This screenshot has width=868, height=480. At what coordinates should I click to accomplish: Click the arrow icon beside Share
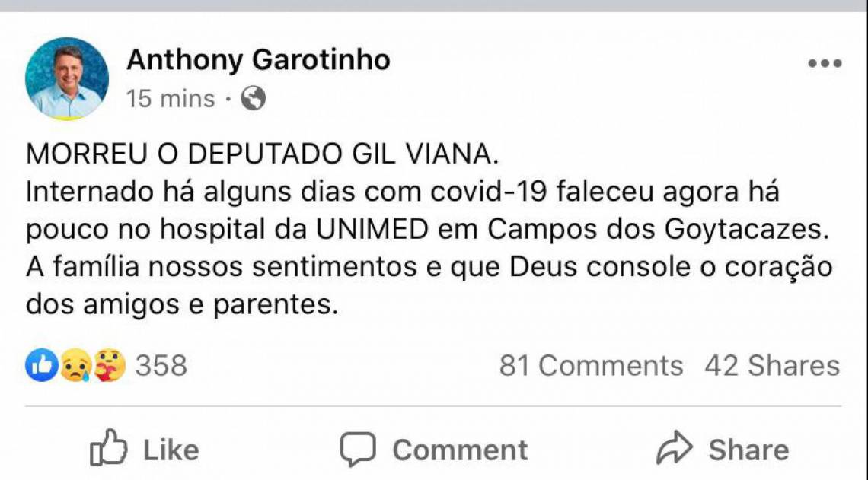pyautogui.click(x=673, y=449)
